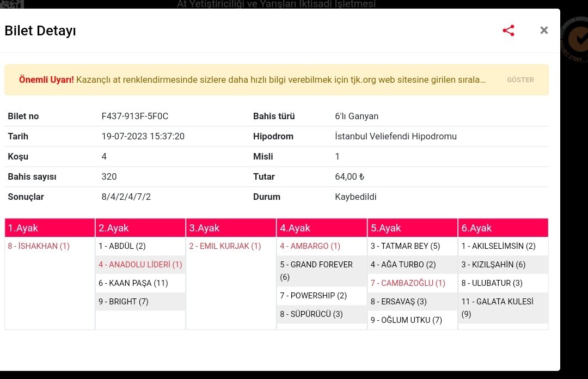Click the Hipodrom label
The width and height of the screenshot is (588, 379).
pyautogui.click(x=273, y=136)
